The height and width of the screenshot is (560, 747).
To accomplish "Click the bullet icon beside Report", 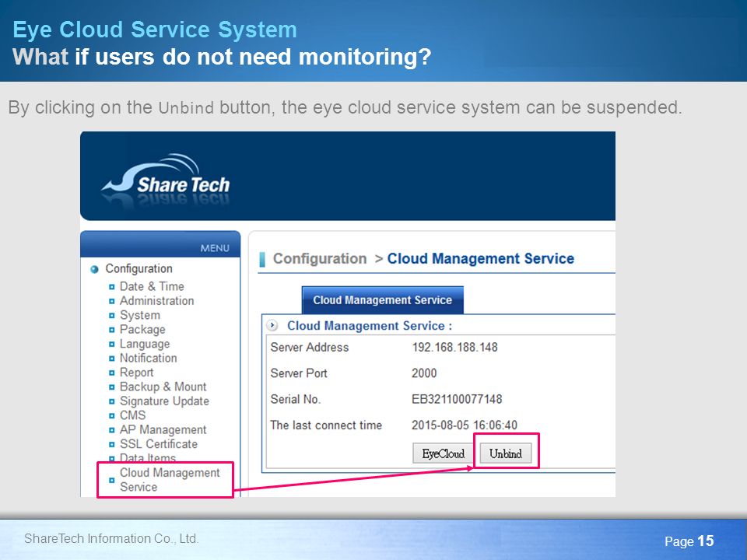I will click(x=111, y=373).
